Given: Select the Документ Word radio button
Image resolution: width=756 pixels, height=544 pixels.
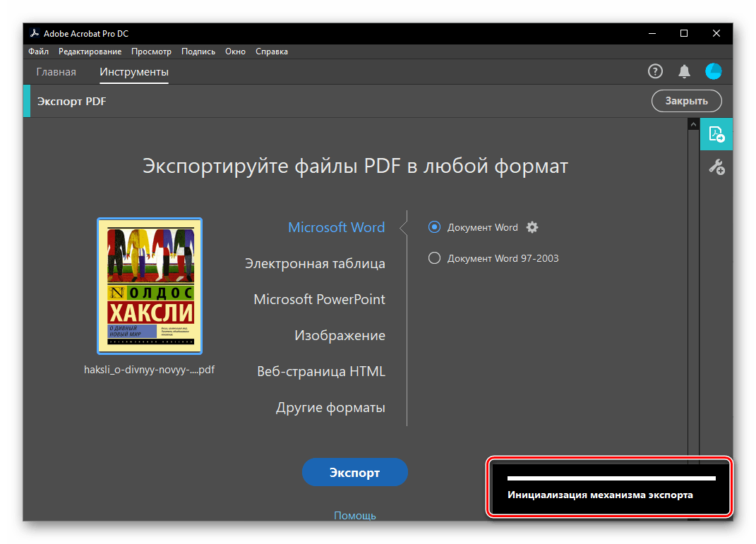Looking at the screenshot, I should coord(434,227).
